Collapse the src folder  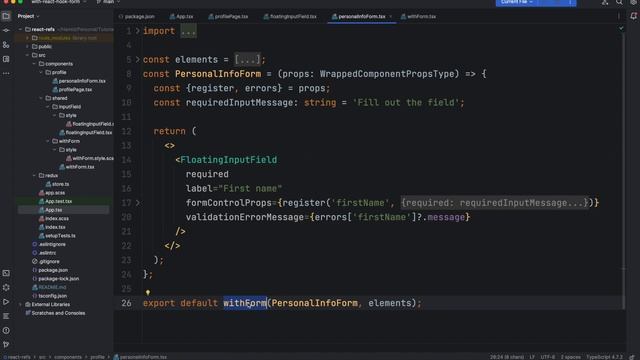coord(27,55)
